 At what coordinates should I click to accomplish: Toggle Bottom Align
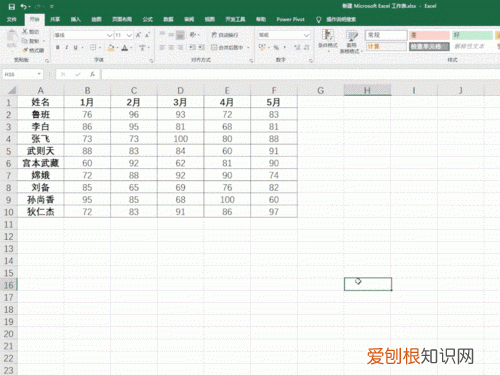point(180,35)
